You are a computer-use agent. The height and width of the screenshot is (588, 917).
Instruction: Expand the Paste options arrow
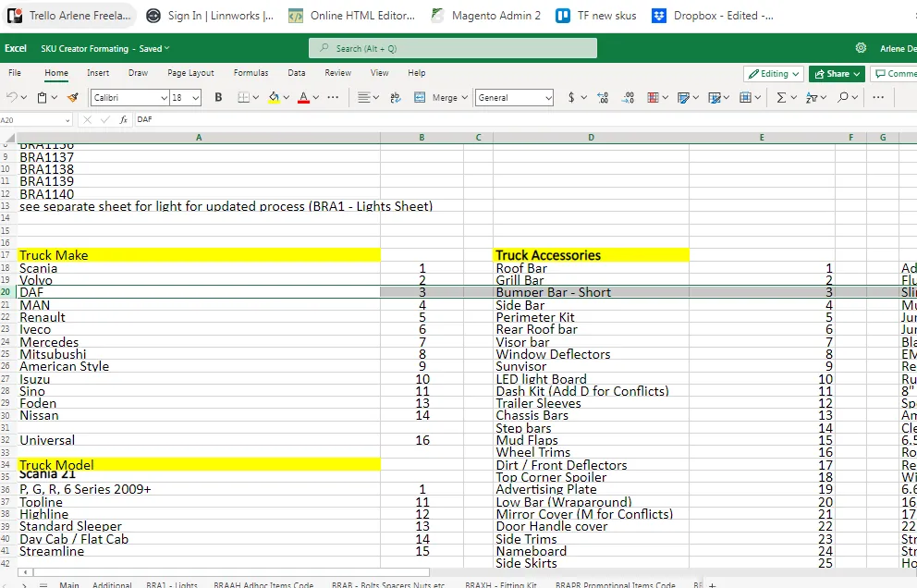[x=55, y=98]
